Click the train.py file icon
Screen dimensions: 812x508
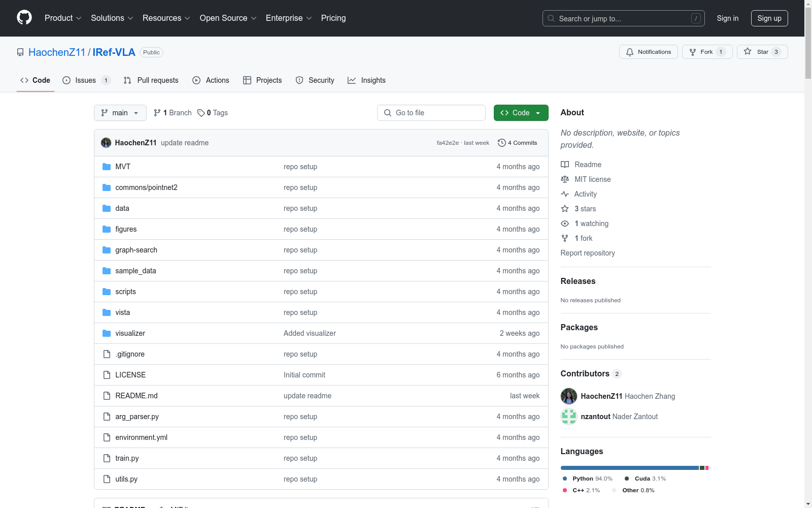107,458
